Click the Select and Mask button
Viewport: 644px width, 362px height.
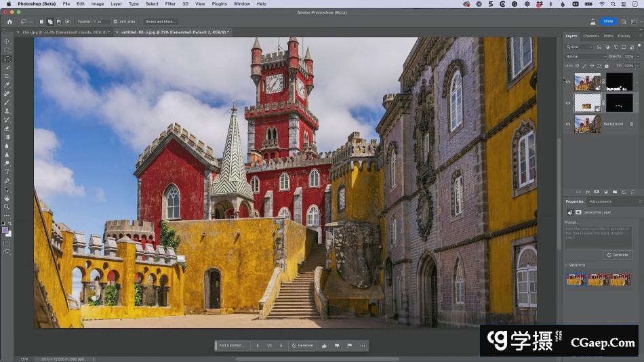click(x=160, y=22)
